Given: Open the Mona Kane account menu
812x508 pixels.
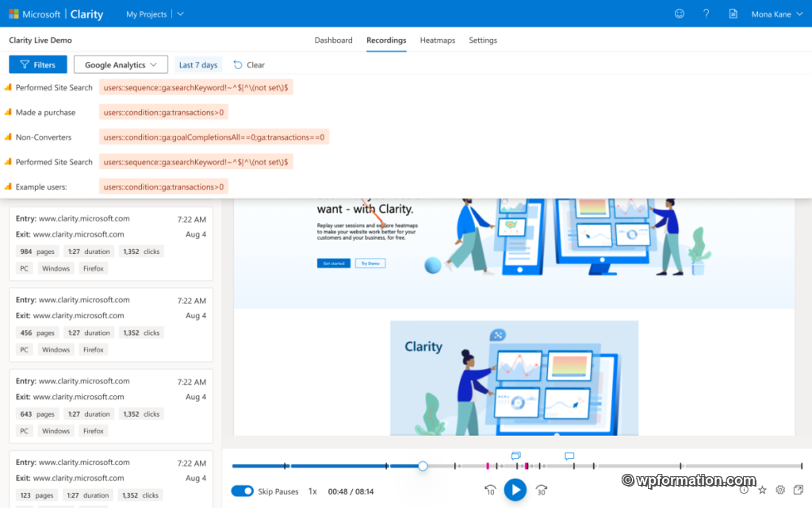Looking at the screenshot, I should (x=777, y=14).
